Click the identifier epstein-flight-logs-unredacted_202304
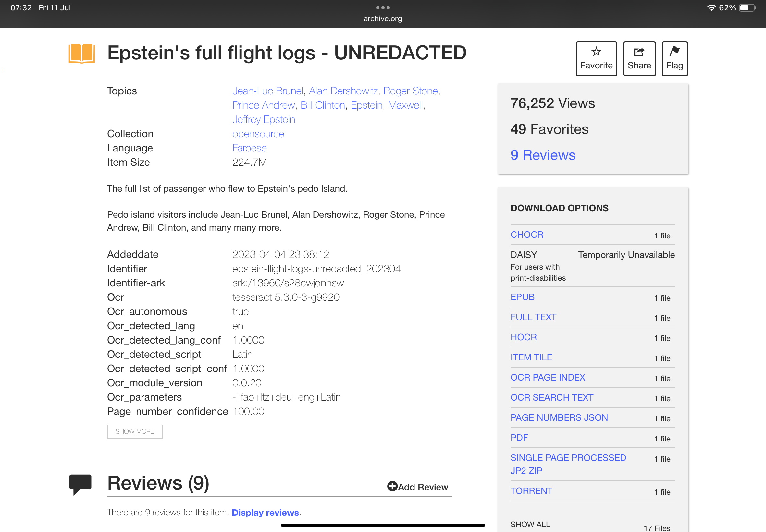 [316, 269]
